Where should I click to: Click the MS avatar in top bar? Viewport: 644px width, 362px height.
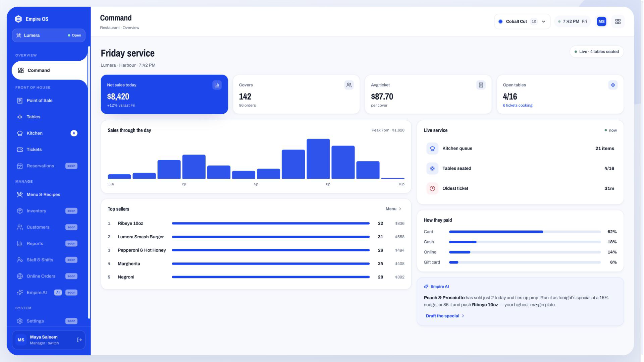(x=601, y=21)
